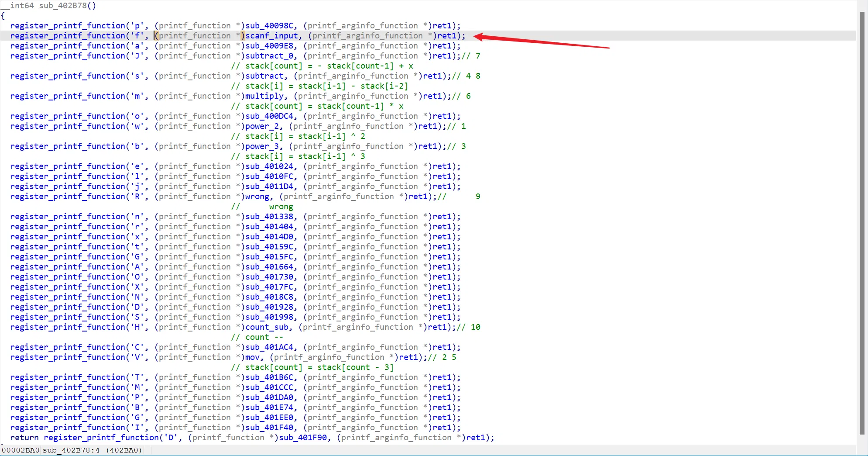Click comment '- stack[count-1] + x'

365,66
